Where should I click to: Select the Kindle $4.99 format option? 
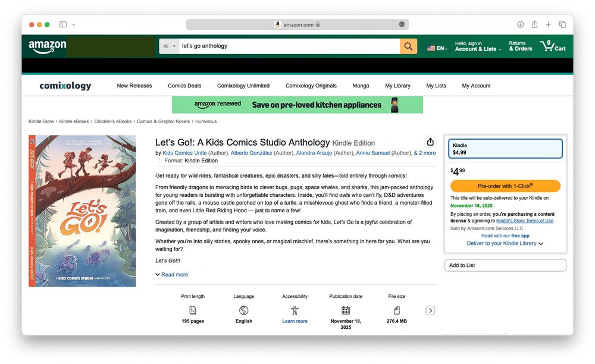505,149
